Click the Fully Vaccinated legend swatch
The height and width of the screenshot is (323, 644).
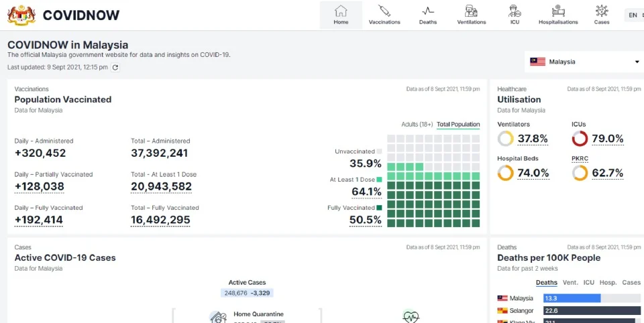(x=379, y=208)
